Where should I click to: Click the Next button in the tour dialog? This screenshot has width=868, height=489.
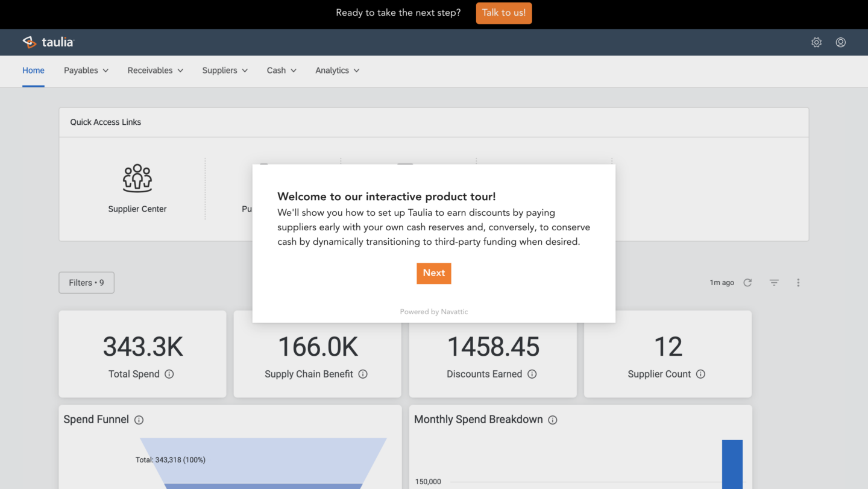pos(433,273)
